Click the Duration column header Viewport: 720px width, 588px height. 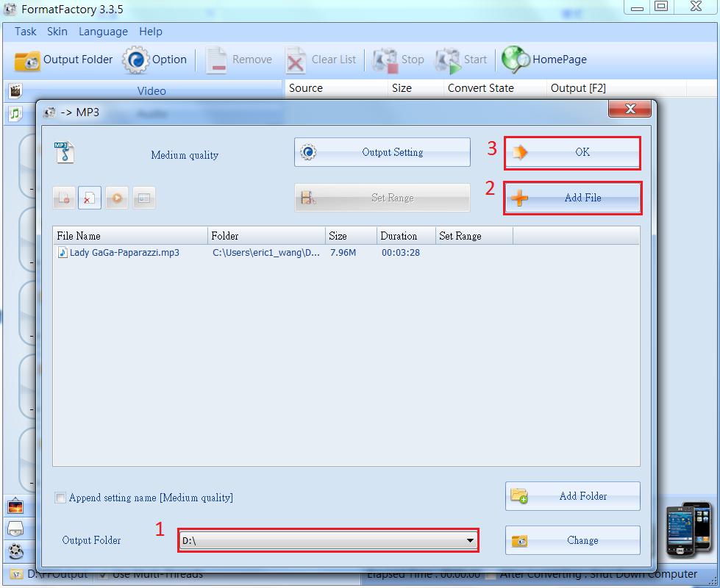(407, 236)
